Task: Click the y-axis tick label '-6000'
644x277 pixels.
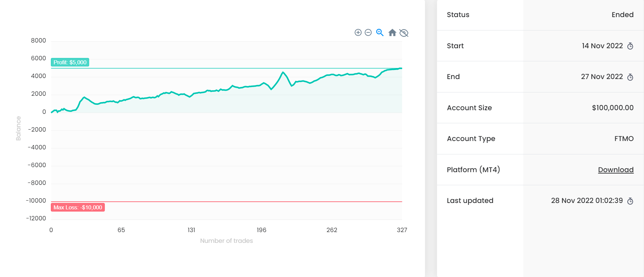Action: [37, 165]
